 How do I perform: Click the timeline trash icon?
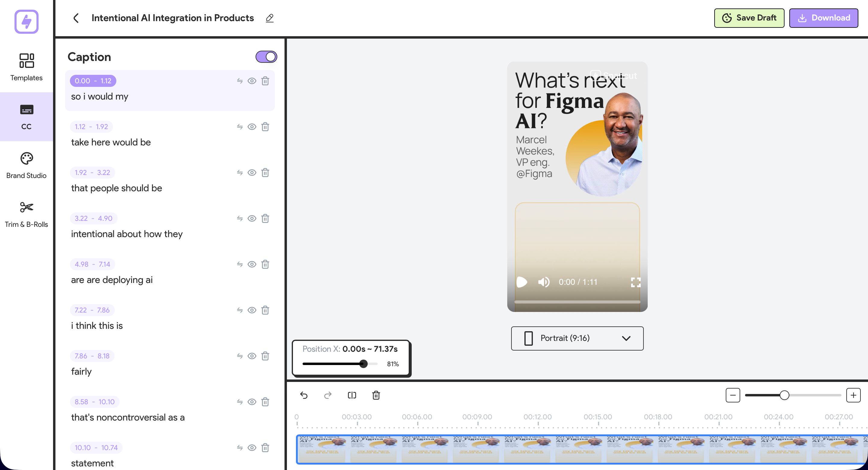pos(376,395)
